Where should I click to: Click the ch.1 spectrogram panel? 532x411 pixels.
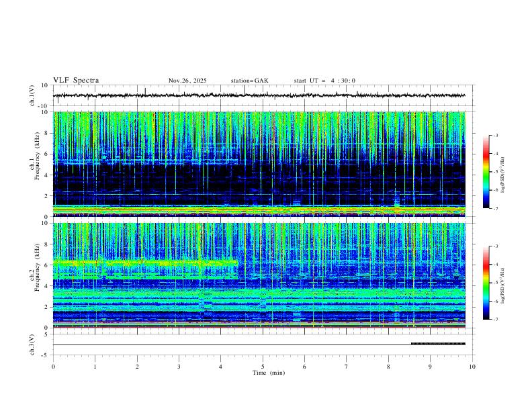[259, 164]
